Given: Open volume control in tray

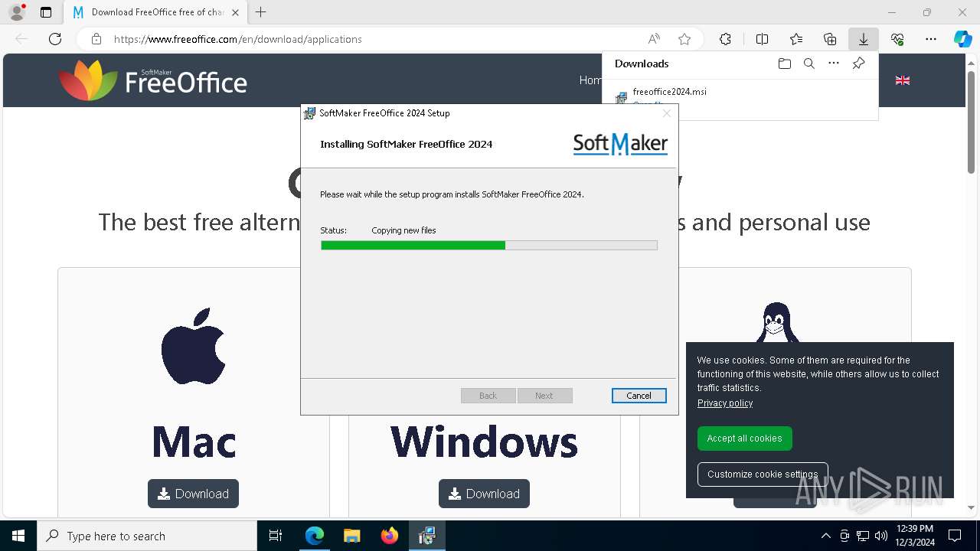Looking at the screenshot, I should click(x=880, y=536).
